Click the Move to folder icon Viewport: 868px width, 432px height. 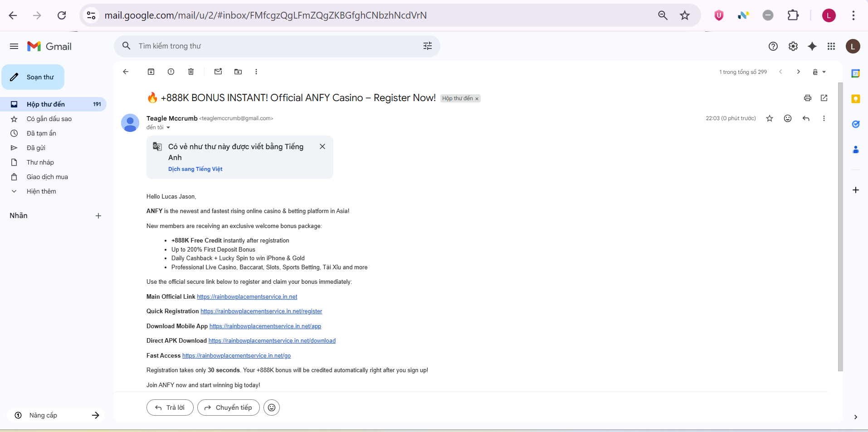point(238,72)
